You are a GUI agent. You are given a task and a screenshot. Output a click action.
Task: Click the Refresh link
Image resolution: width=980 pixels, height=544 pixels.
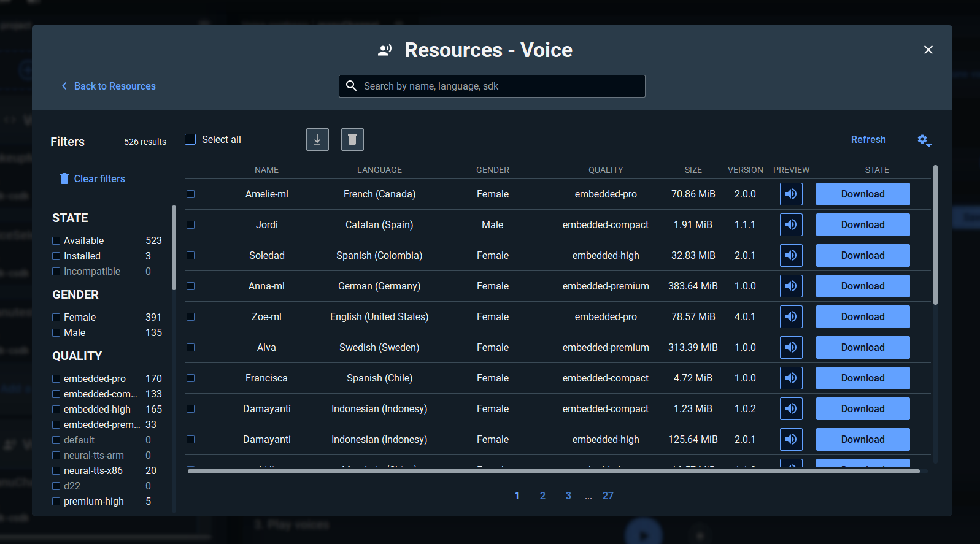[868, 140]
